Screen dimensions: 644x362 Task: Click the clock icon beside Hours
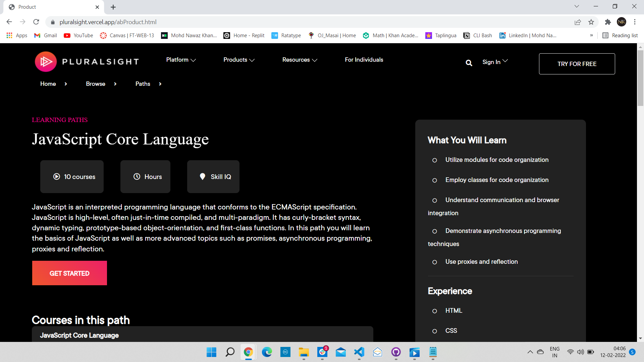click(x=137, y=177)
